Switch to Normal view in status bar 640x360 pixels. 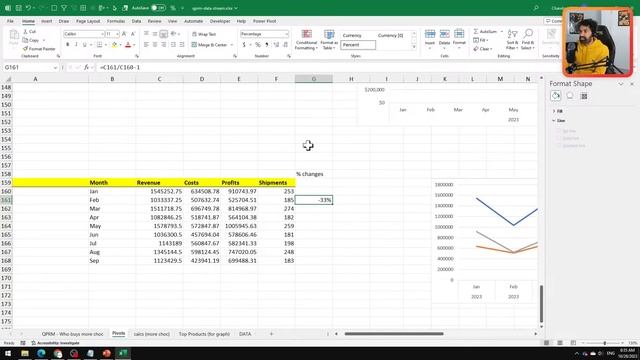pyautogui.click(x=547, y=343)
